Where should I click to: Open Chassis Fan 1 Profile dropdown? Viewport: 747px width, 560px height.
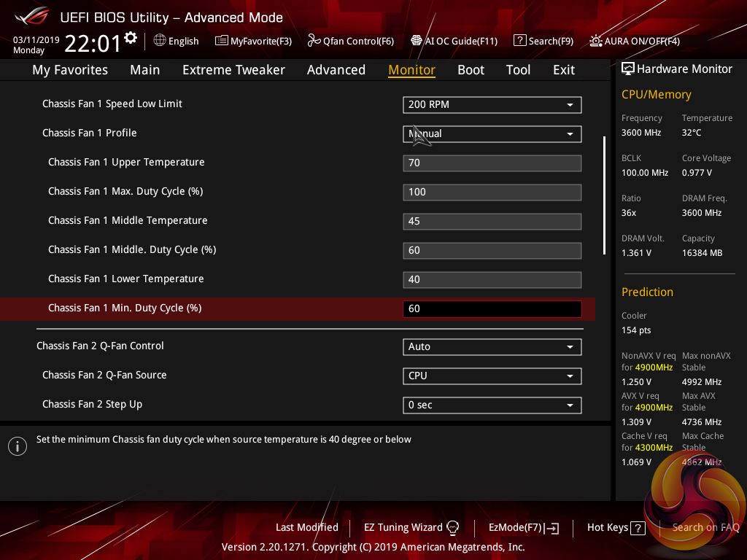[492, 134]
